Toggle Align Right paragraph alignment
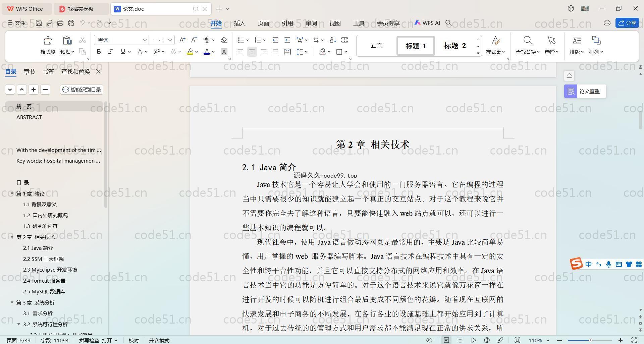The image size is (644, 344). [x=264, y=52]
